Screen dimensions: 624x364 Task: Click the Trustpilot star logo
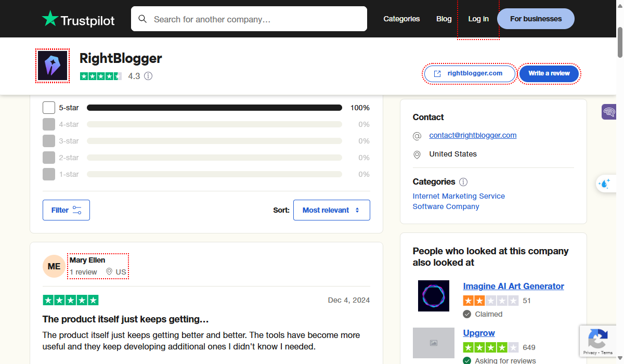click(x=50, y=19)
